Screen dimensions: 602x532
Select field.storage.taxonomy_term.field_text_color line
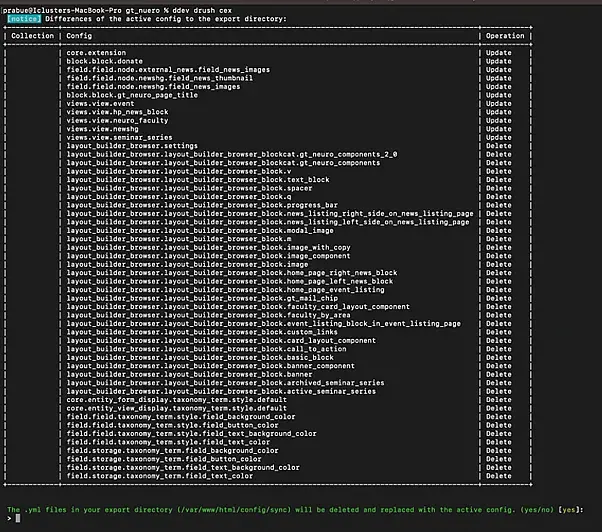160,476
